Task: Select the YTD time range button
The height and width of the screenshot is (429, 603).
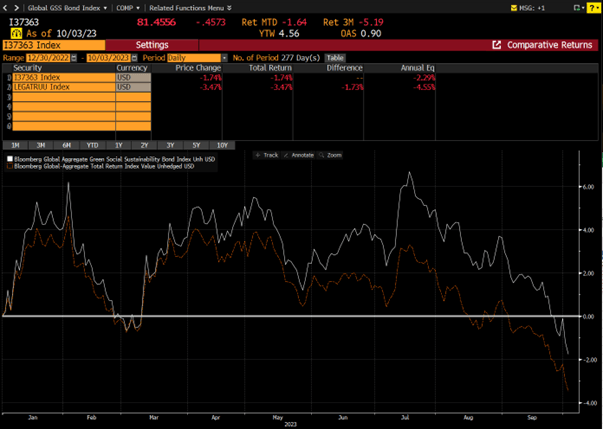Action: coord(92,145)
